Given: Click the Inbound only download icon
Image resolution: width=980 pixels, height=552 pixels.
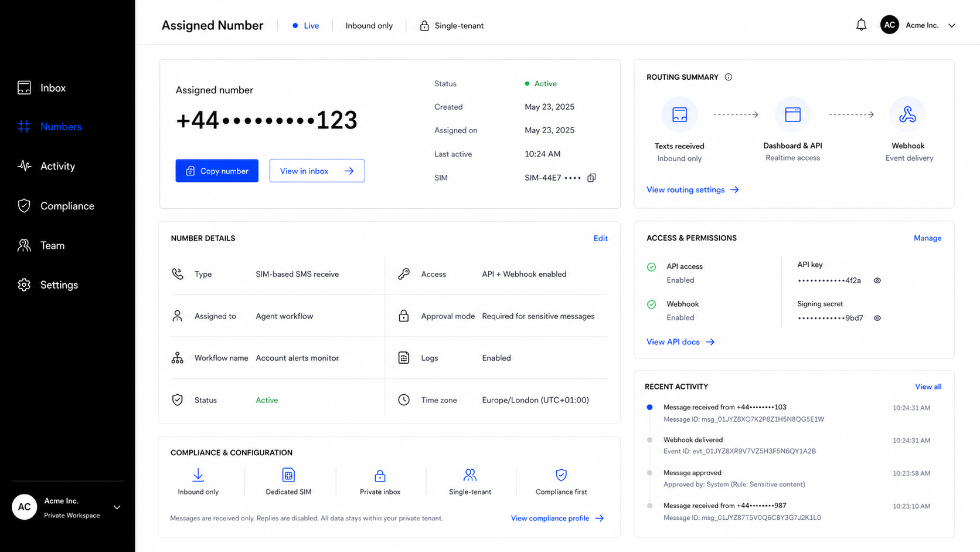Looking at the screenshot, I should click(x=198, y=475).
